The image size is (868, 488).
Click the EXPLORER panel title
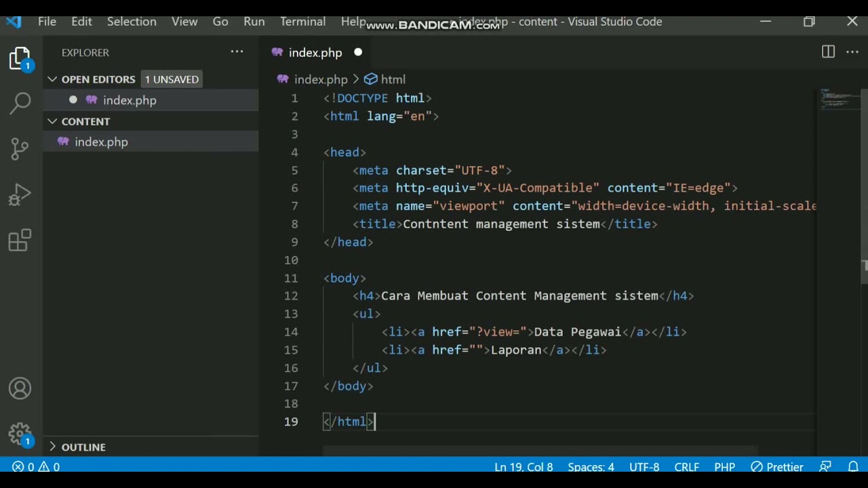coord(85,52)
